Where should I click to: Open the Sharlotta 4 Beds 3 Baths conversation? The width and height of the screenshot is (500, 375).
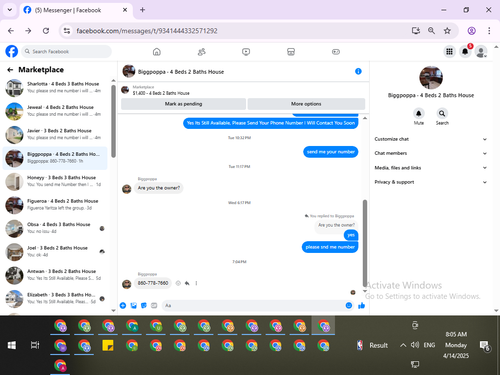[x=55, y=87]
